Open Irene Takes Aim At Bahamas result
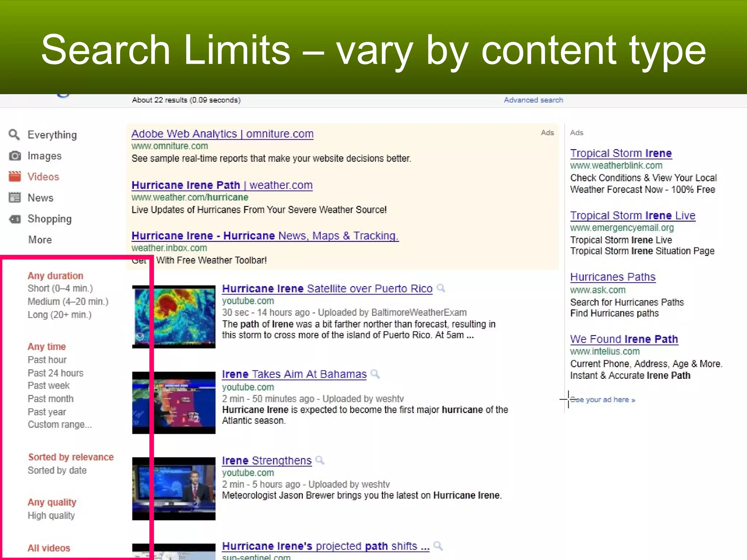 (x=294, y=374)
